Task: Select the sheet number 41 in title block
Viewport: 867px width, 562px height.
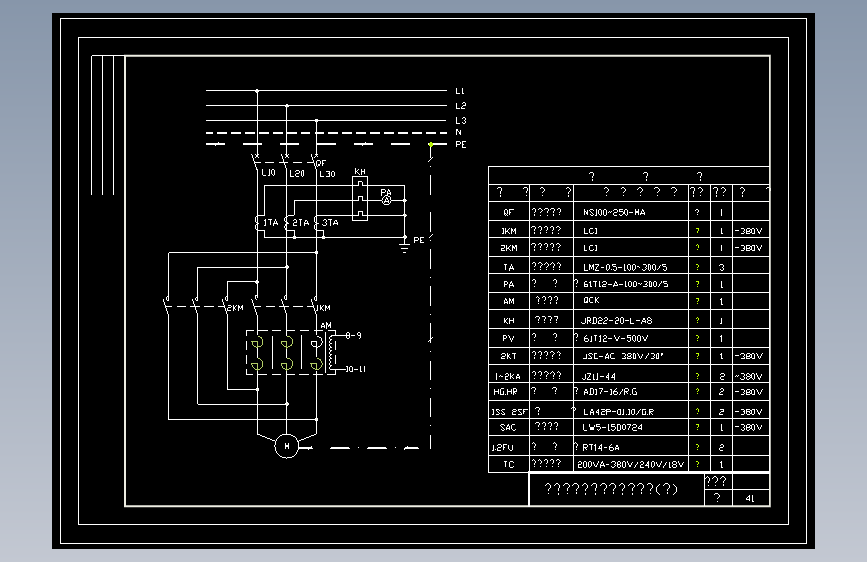Action: [x=749, y=498]
